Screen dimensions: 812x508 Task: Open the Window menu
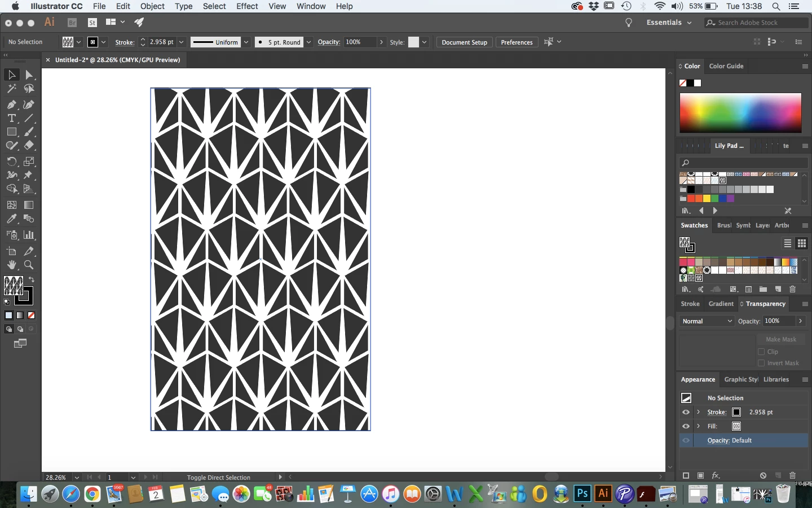pyautogui.click(x=311, y=6)
